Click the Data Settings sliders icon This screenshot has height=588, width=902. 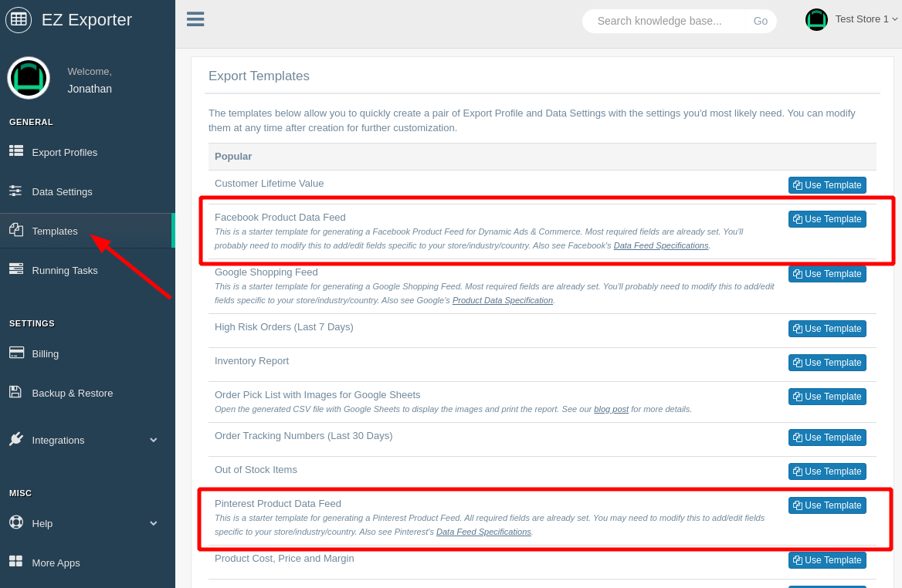[15, 191]
